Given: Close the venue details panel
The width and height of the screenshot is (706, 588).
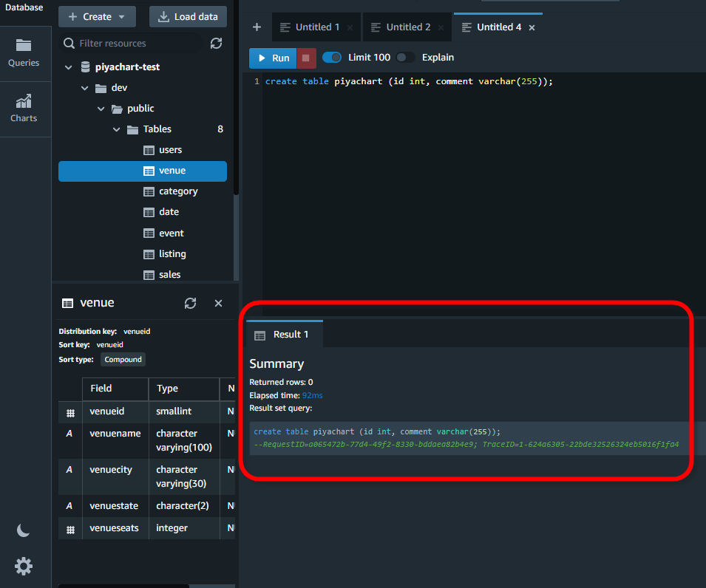Looking at the screenshot, I should pyautogui.click(x=217, y=303).
